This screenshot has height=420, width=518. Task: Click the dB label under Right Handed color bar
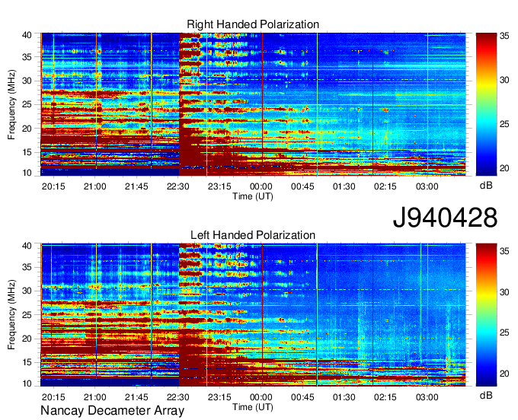point(486,186)
